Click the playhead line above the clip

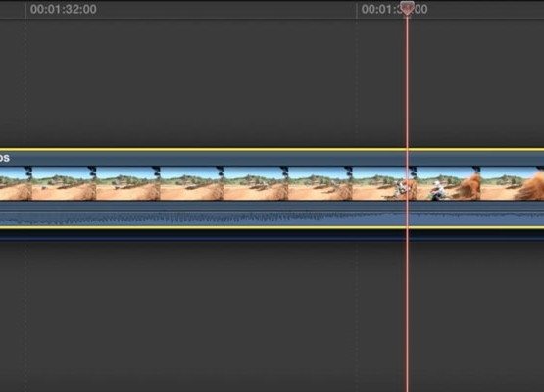click(x=408, y=83)
